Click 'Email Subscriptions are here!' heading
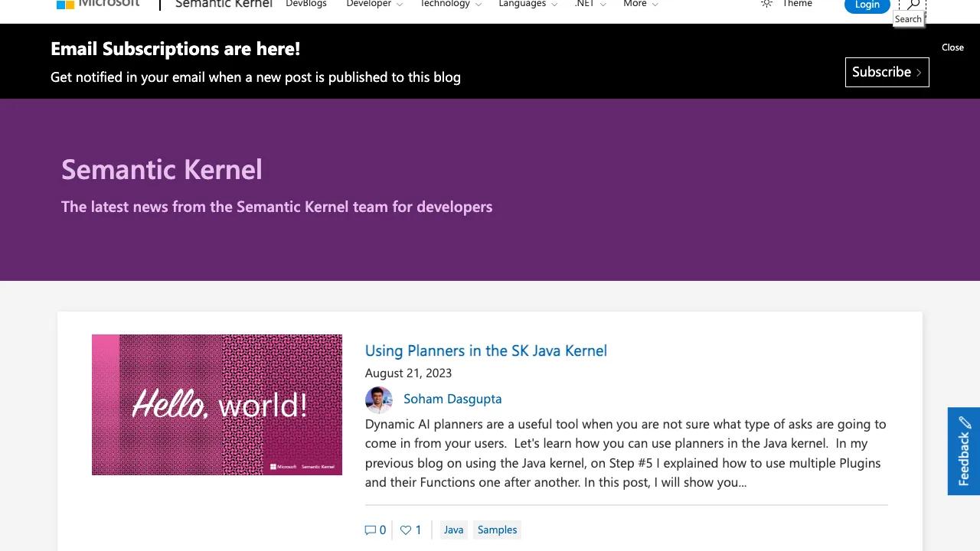The height and width of the screenshot is (551, 980). click(x=175, y=48)
